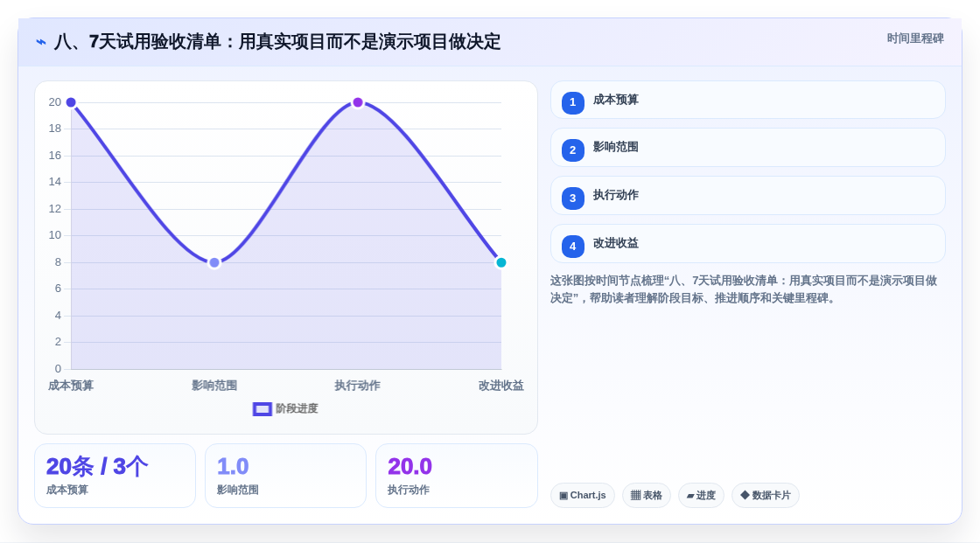The image size is (980, 543).
Task: Click the number 2 badge for 影响范围
Action: (x=572, y=150)
